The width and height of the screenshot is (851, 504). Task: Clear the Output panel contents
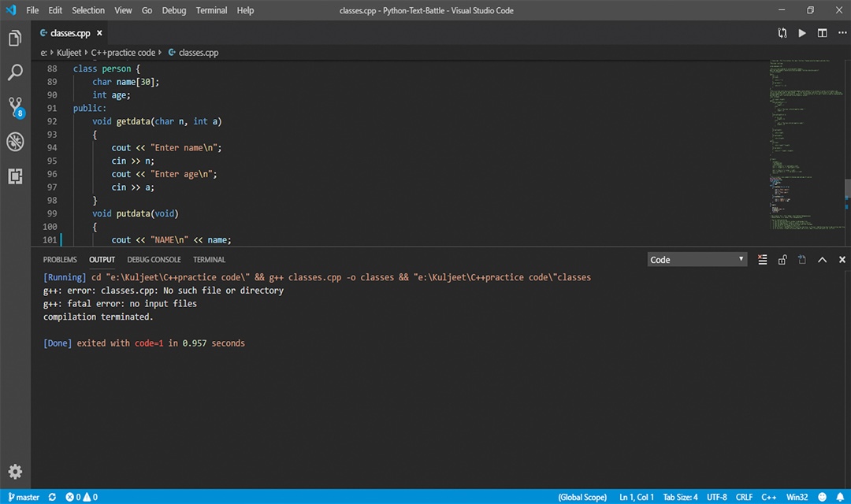[762, 259]
